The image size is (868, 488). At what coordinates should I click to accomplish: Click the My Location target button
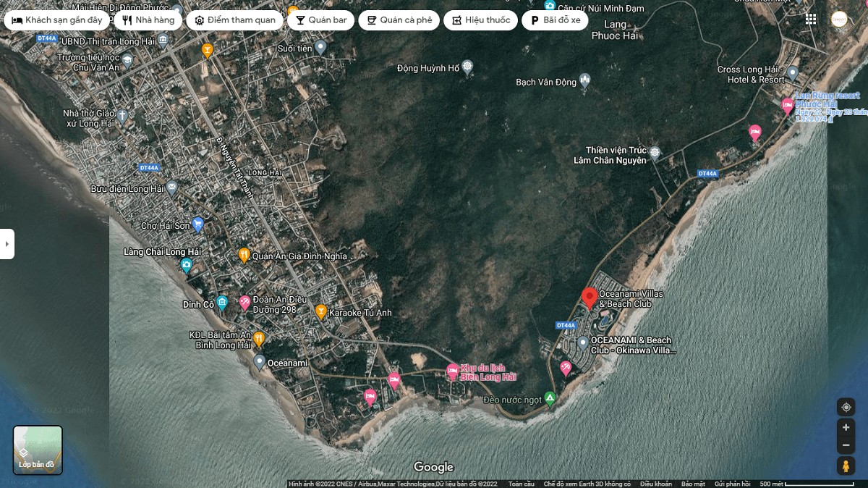(x=846, y=407)
